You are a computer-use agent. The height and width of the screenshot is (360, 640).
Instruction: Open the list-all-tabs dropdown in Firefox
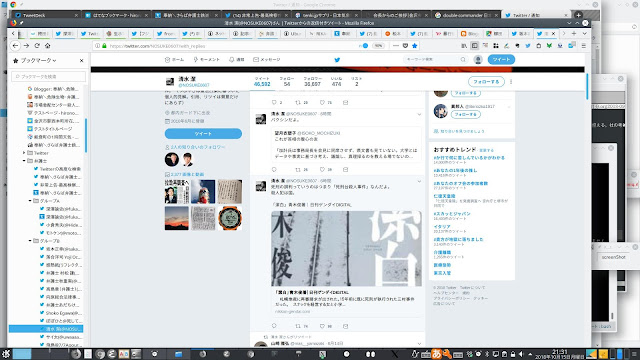click(584, 33)
